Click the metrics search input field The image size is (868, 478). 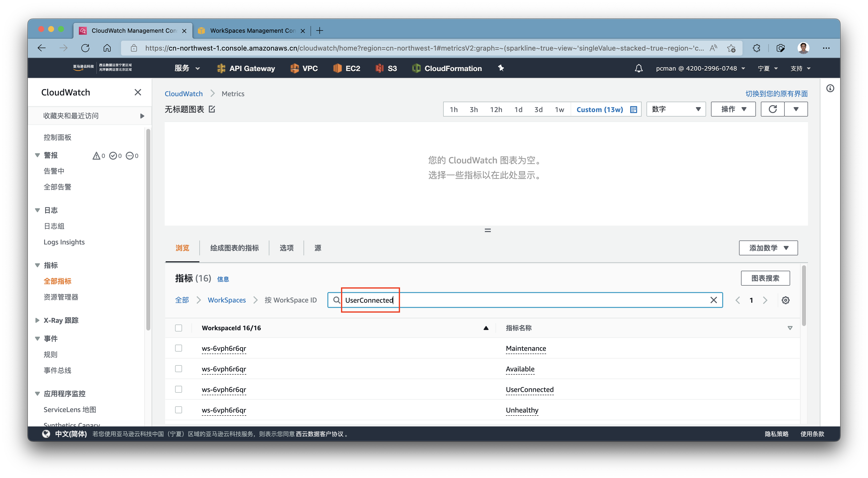click(x=525, y=300)
